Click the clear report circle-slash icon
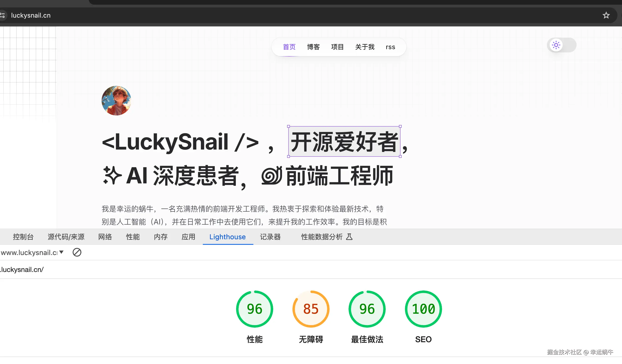 77,252
